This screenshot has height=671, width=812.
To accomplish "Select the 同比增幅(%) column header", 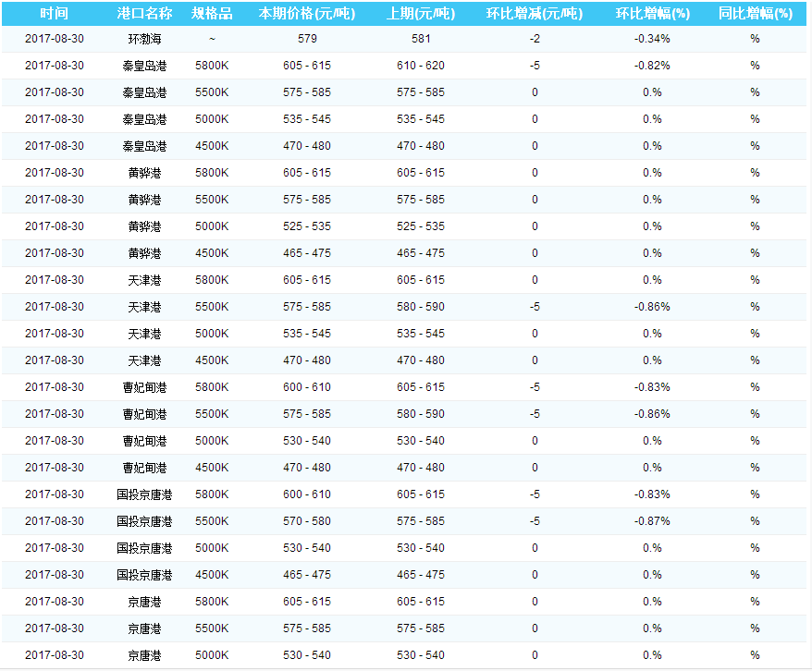I will point(755,13).
